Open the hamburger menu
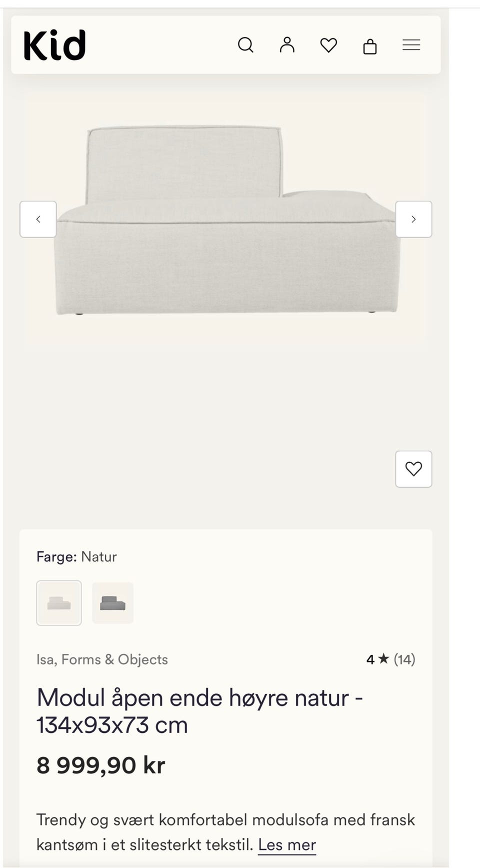The image size is (480, 868). pyautogui.click(x=411, y=45)
